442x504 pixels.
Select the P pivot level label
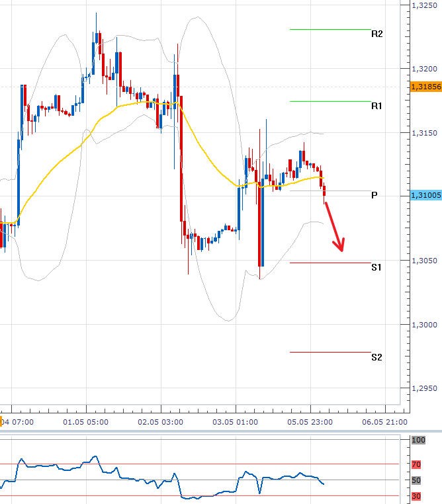(374, 195)
